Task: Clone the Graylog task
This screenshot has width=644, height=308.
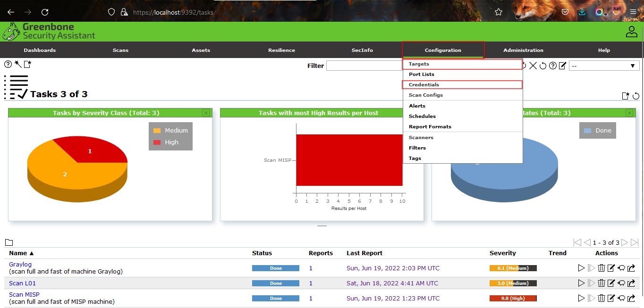Action: 621,268
